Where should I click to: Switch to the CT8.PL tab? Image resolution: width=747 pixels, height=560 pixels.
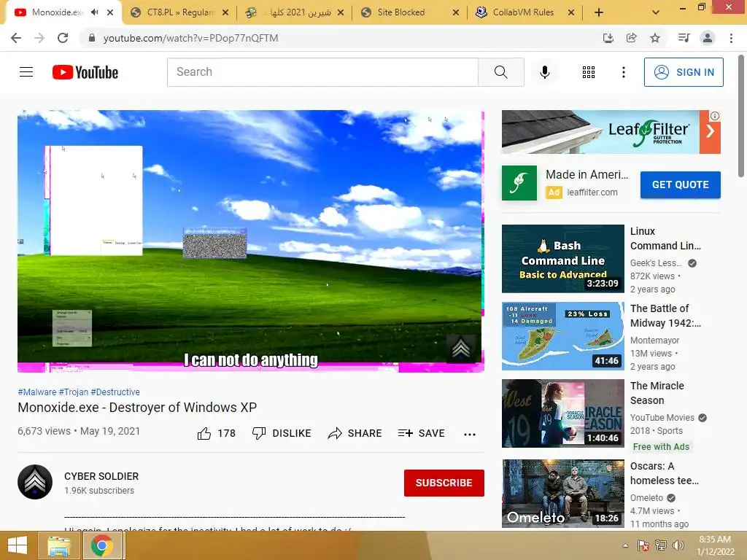click(x=179, y=12)
